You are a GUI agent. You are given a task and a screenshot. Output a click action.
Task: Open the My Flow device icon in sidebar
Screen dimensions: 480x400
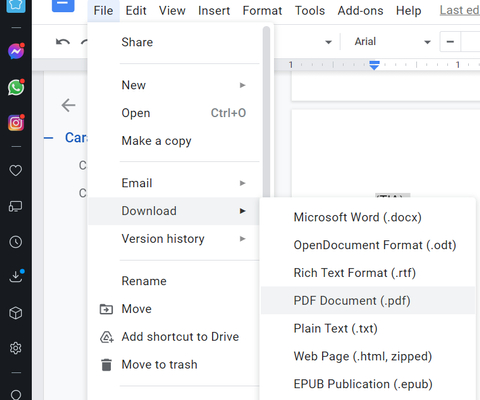(16, 206)
